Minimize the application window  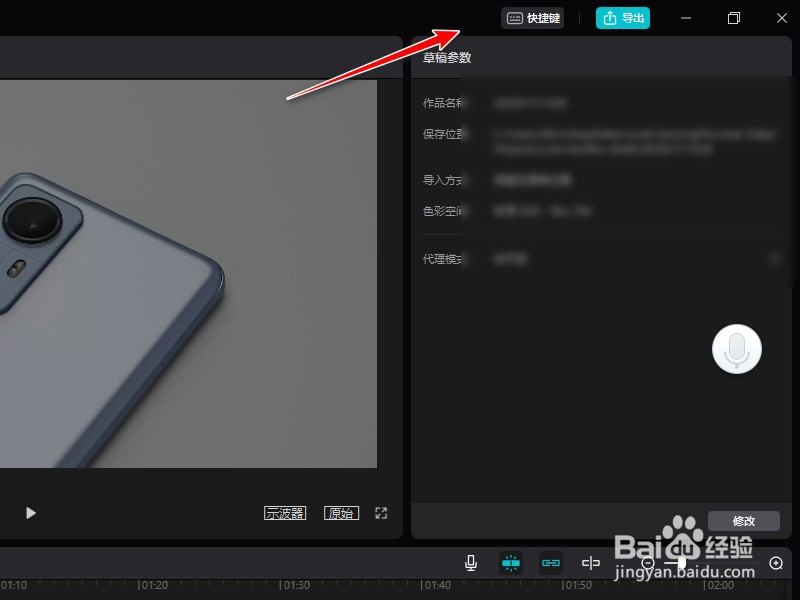[686, 17]
